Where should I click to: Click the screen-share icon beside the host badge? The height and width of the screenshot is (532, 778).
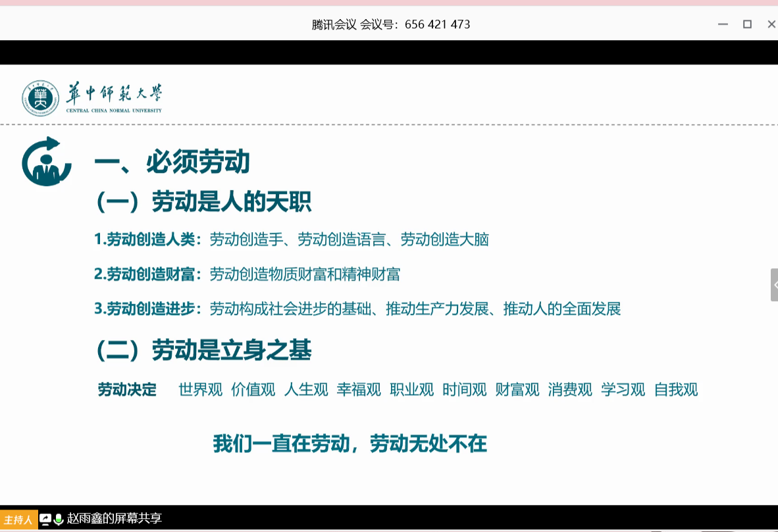(45, 519)
